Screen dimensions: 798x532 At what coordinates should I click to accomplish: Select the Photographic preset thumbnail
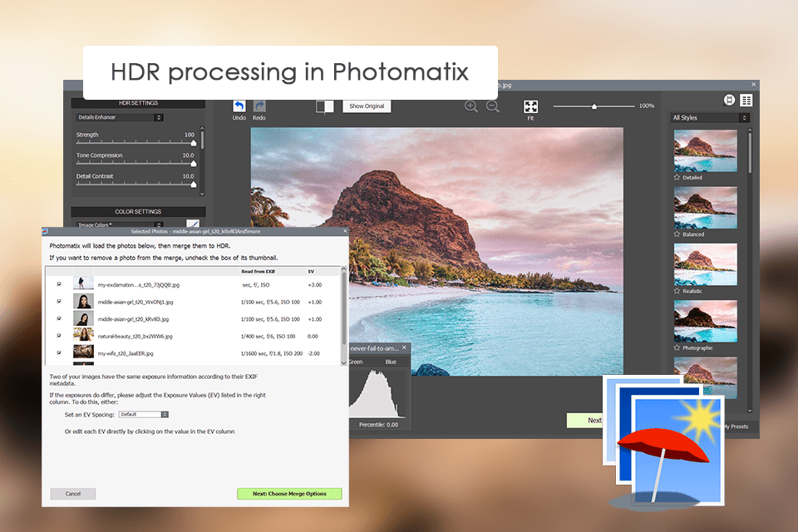[706, 321]
